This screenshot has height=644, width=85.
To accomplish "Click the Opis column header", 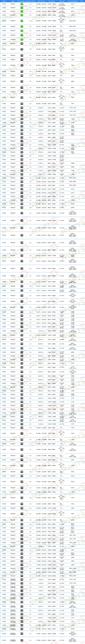I will point(82,1).
